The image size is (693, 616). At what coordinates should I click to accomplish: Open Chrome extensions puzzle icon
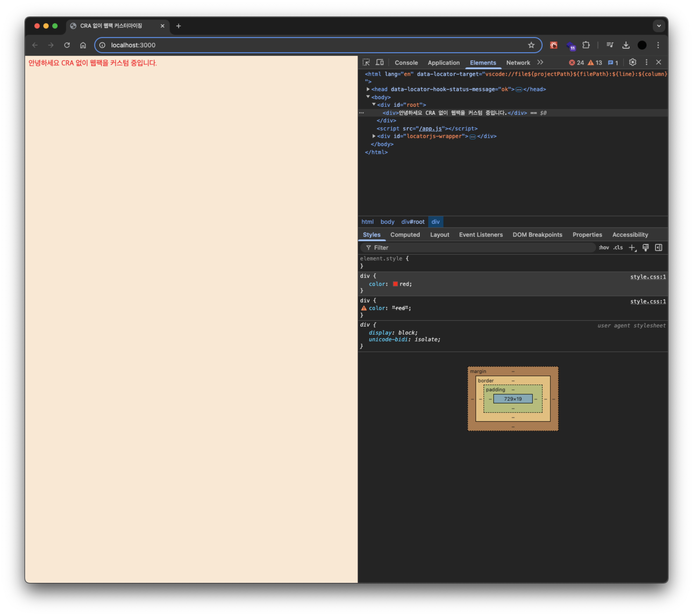586,45
